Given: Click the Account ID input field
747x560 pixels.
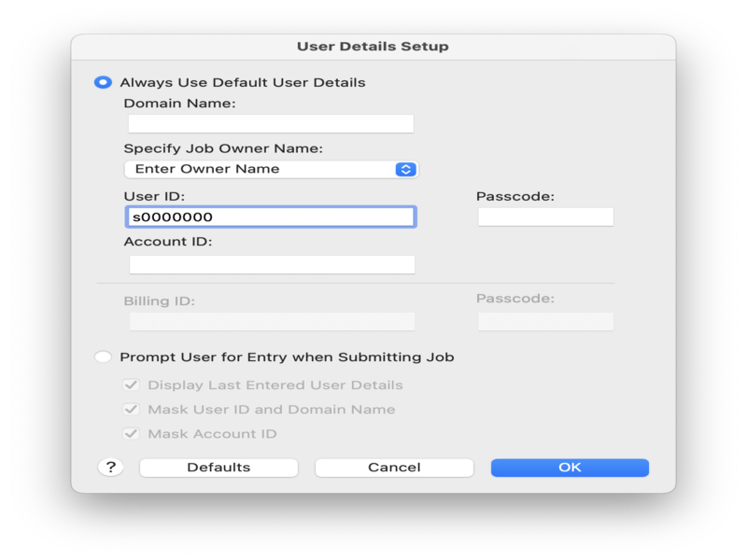Looking at the screenshot, I should [x=272, y=264].
